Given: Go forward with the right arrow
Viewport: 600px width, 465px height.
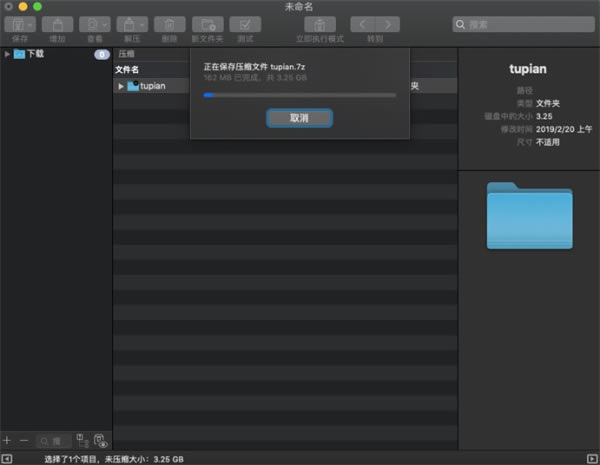Looking at the screenshot, I should (388, 25).
